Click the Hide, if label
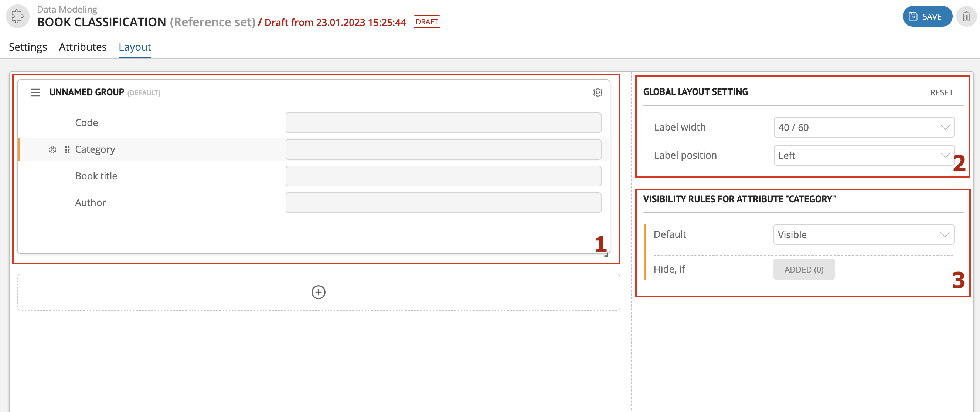The height and width of the screenshot is (412, 980). 669,269
